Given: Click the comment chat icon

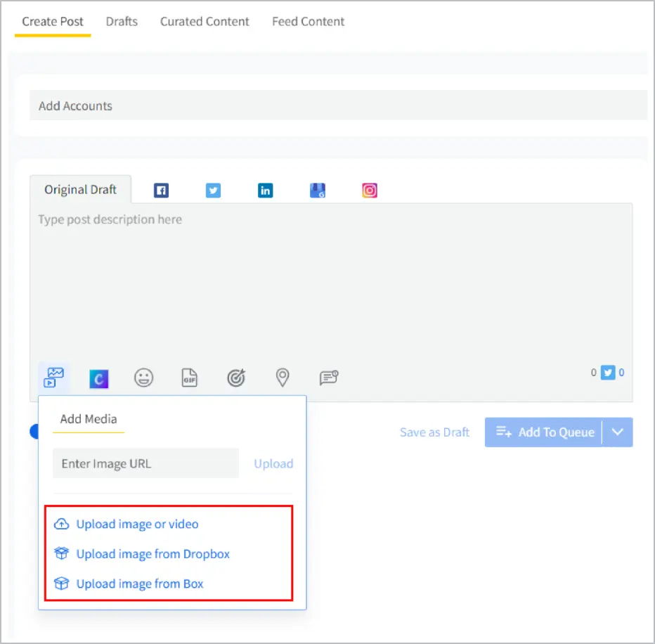Looking at the screenshot, I should tap(329, 378).
